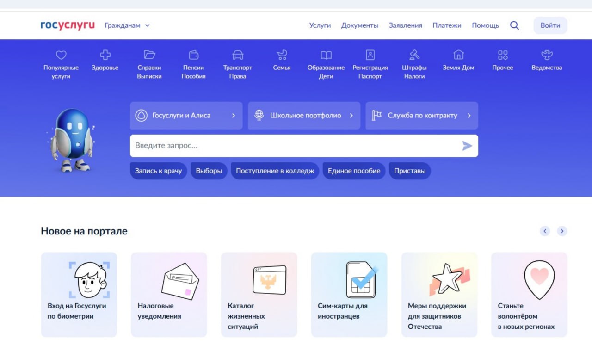
Task: Open Каталог жизненных ситуаций card
Action: tap(259, 295)
